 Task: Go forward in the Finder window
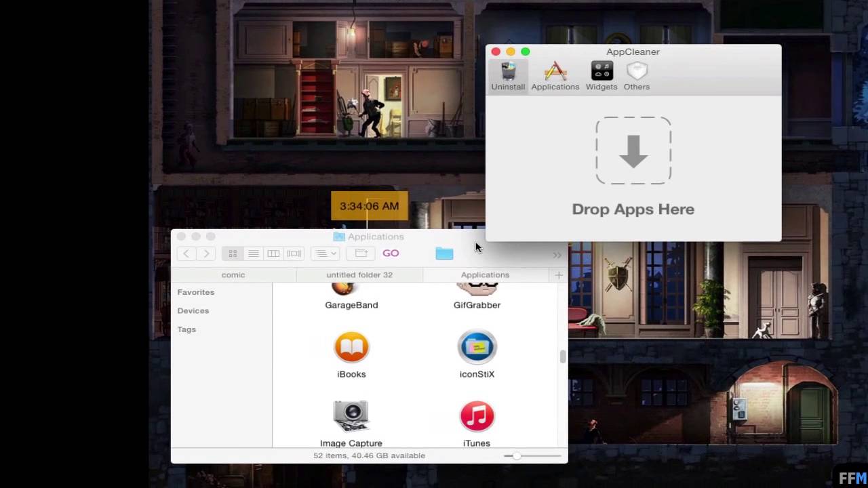pos(206,253)
